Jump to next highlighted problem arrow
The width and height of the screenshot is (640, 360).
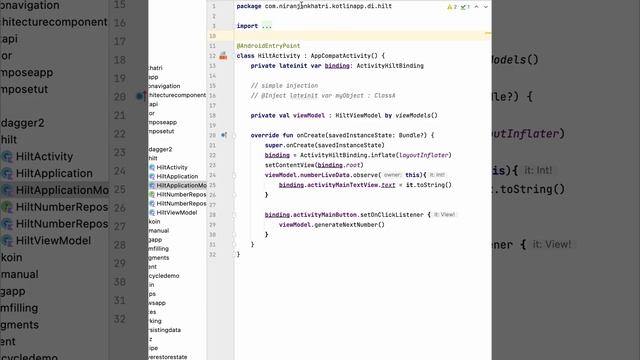(x=486, y=7)
